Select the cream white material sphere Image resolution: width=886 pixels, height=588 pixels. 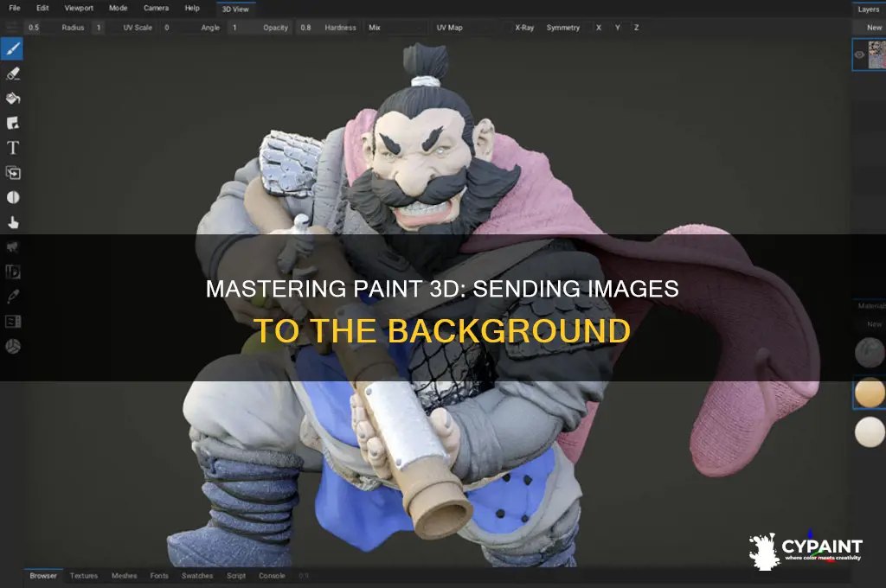coord(870,432)
